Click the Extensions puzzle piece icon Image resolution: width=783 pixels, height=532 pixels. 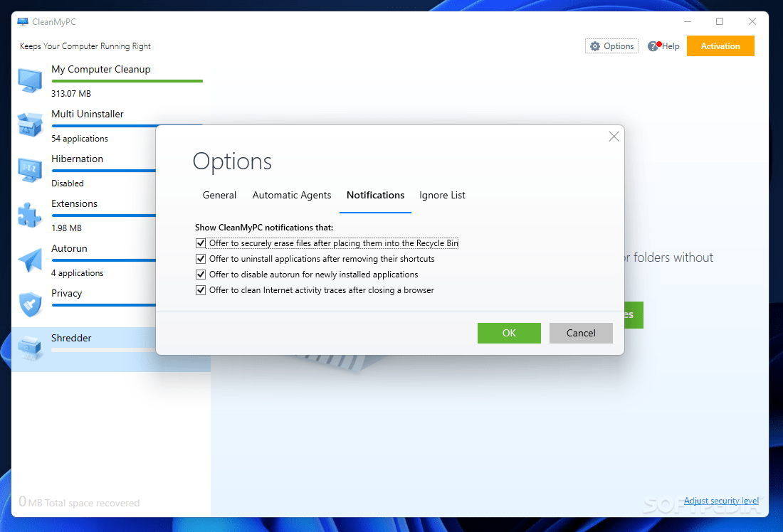pos(30,215)
